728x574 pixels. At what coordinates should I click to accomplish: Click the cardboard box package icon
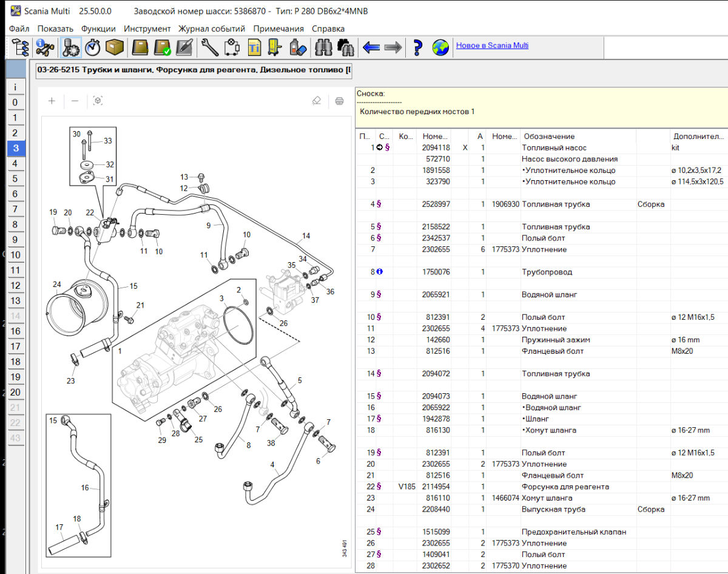[115, 47]
